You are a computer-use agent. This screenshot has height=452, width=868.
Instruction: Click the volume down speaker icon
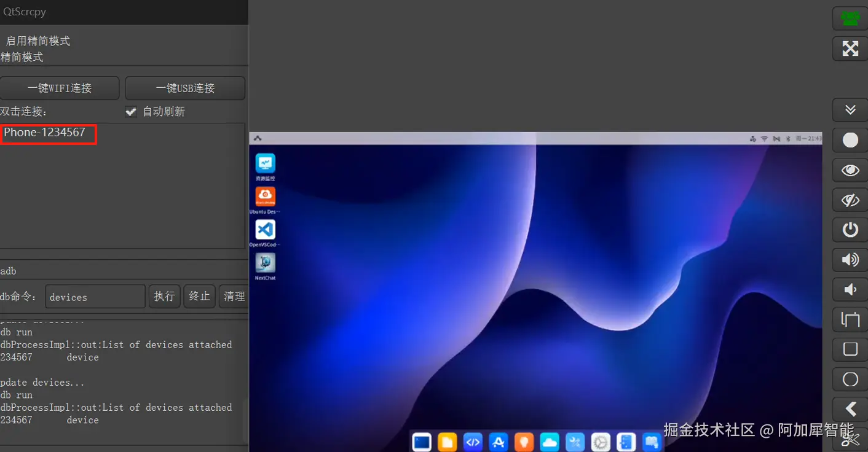click(x=850, y=289)
